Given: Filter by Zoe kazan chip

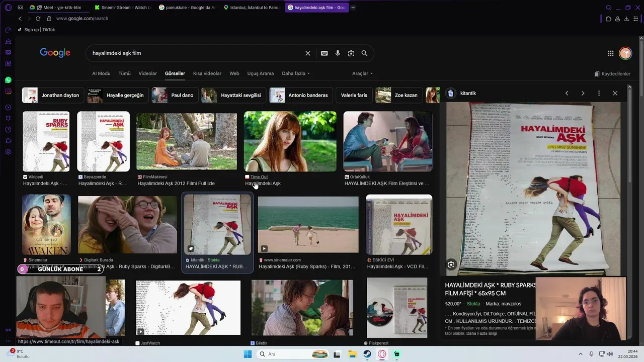Looking at the screenshot, I should click(x=398, y=95).
